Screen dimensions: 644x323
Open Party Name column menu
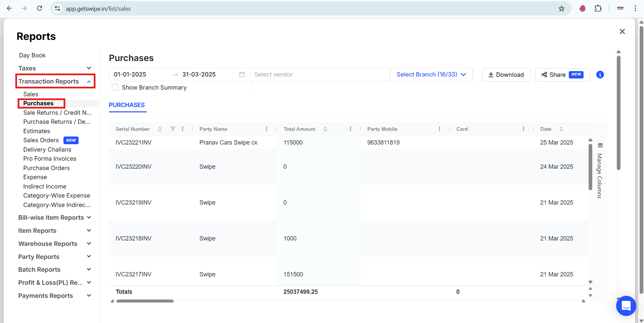coord(267,129)
